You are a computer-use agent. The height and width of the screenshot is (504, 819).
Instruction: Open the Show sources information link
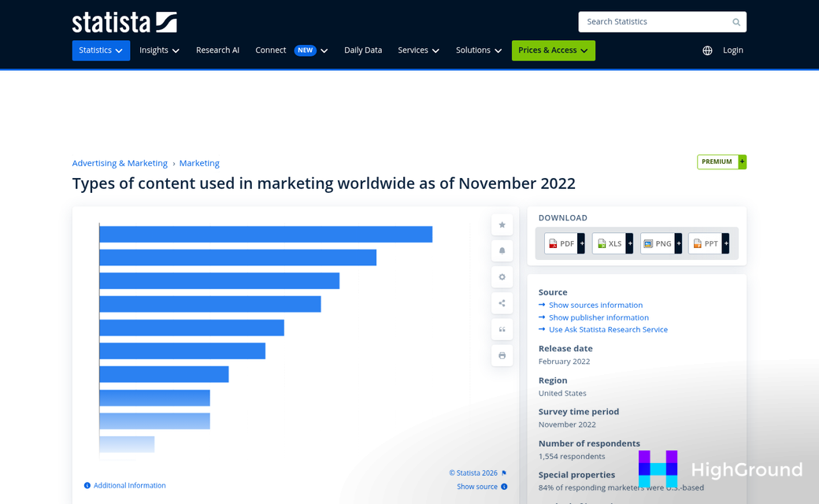click(595, 305)
